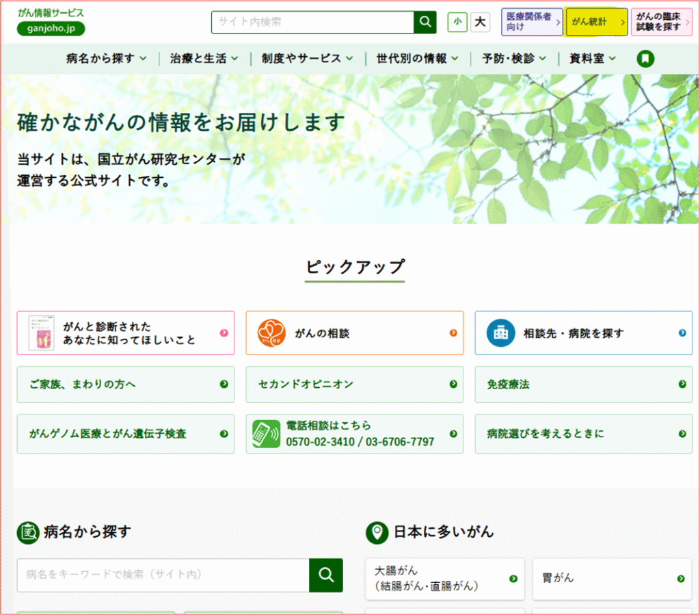Click the サイト内検索 search field
The height and width of the screenshot is (615, 700).
coord(312,22)
